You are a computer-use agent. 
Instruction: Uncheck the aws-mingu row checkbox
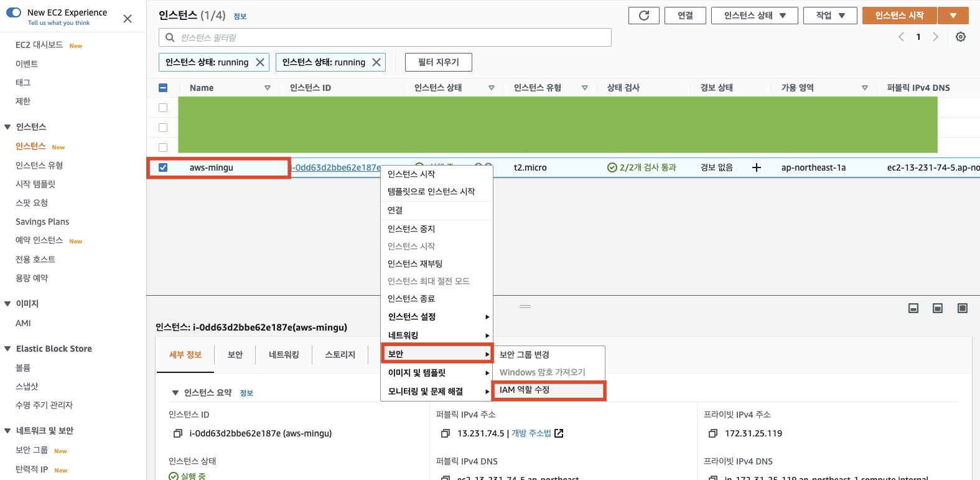163,167
